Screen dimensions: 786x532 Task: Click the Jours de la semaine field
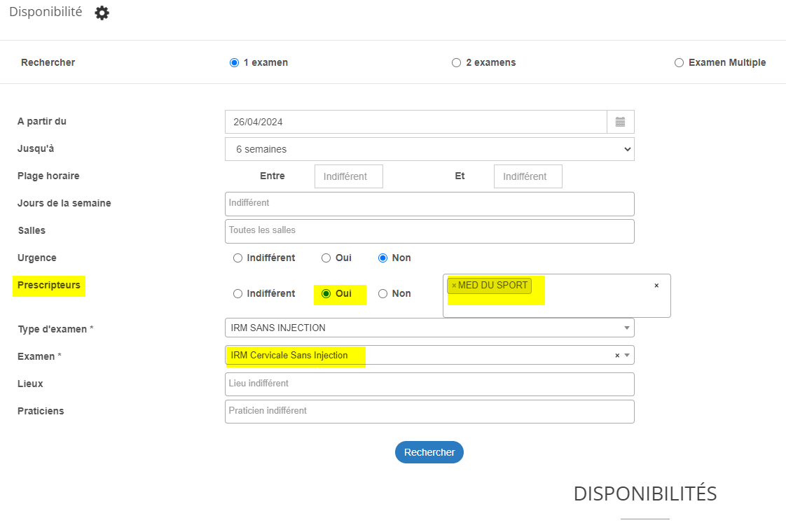(429, 204)
